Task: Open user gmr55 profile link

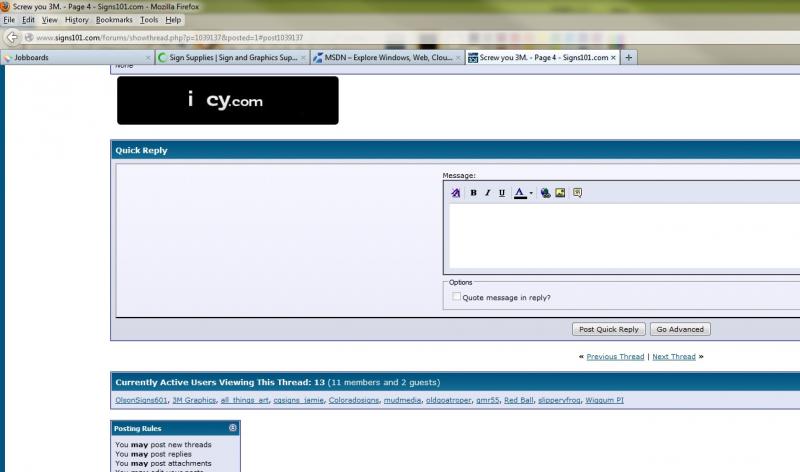Action: [488, 401]
